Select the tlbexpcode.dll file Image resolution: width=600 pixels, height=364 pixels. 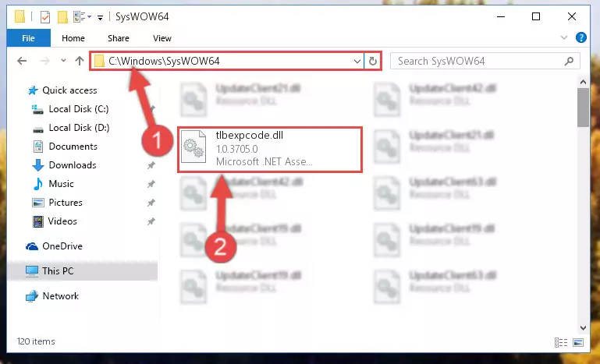coord(270,150)
